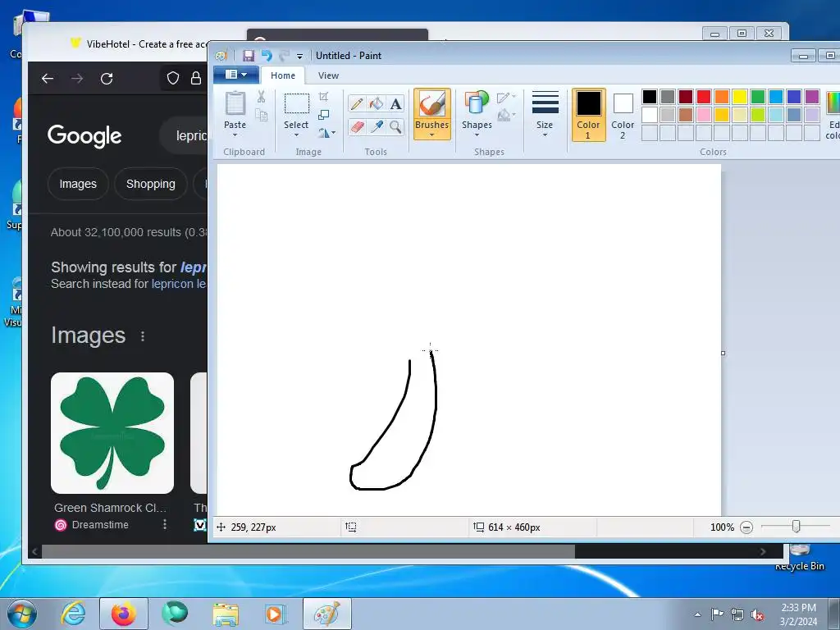Screen dimensions: 840x630
Task: Select the Magnifier tool in Paint
Action: 395,127
